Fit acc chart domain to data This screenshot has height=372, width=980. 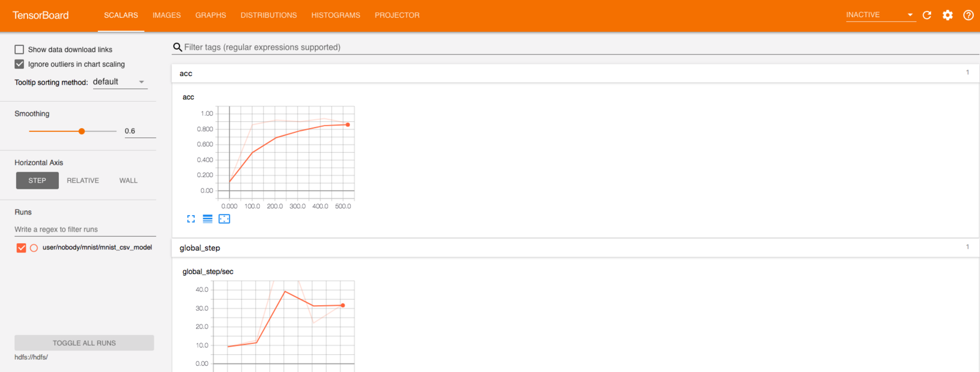(224, 219)
